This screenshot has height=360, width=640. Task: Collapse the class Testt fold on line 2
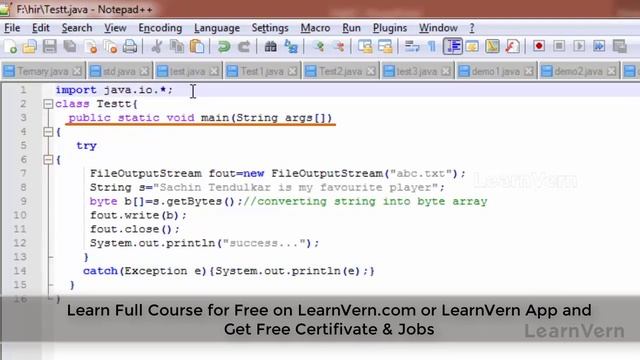(x=48, y=104)
